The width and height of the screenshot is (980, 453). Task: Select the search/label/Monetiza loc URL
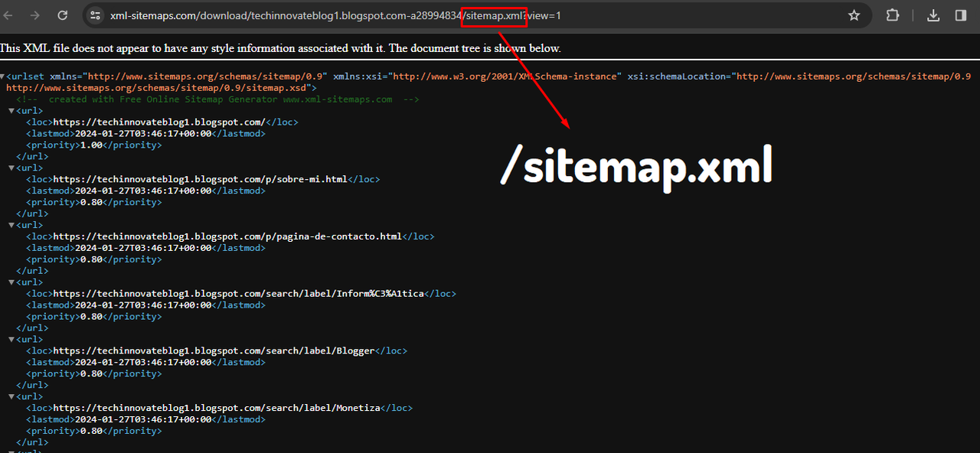click(x=217, y=408)
